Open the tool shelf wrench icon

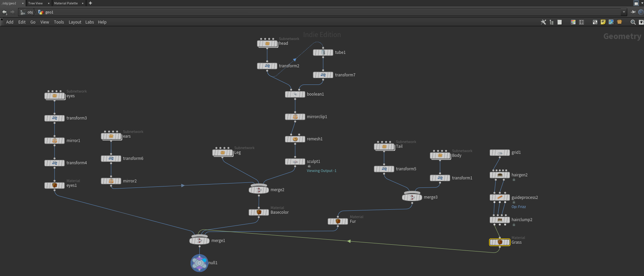543,22
